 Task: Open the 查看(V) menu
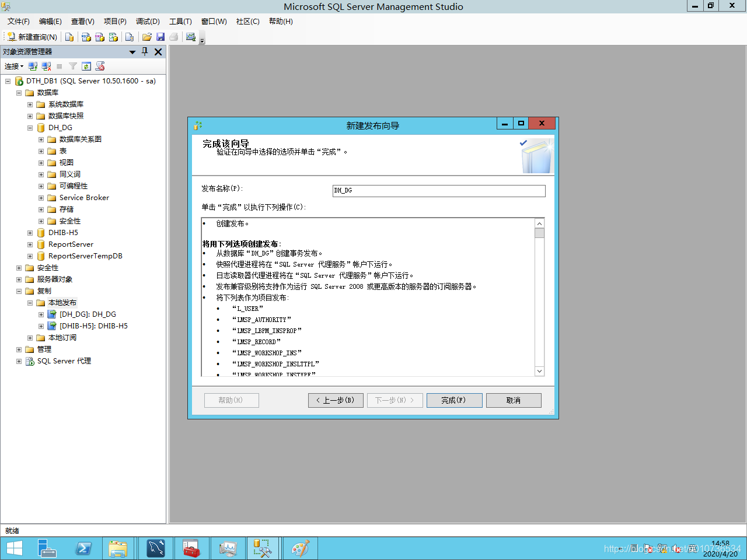83,22
